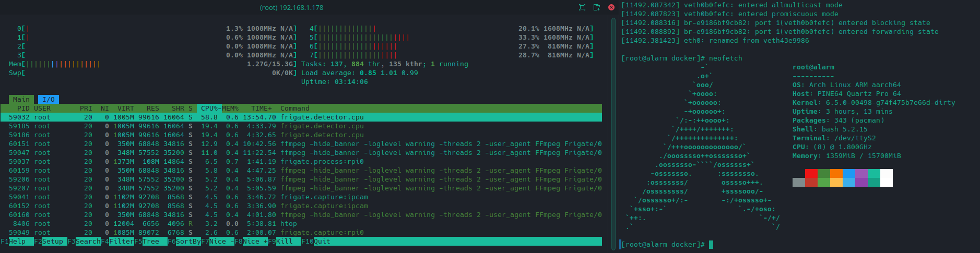Screen dimensions: 980x253
Task: Open htop F1 Help
Action: [x=17, y=241]
